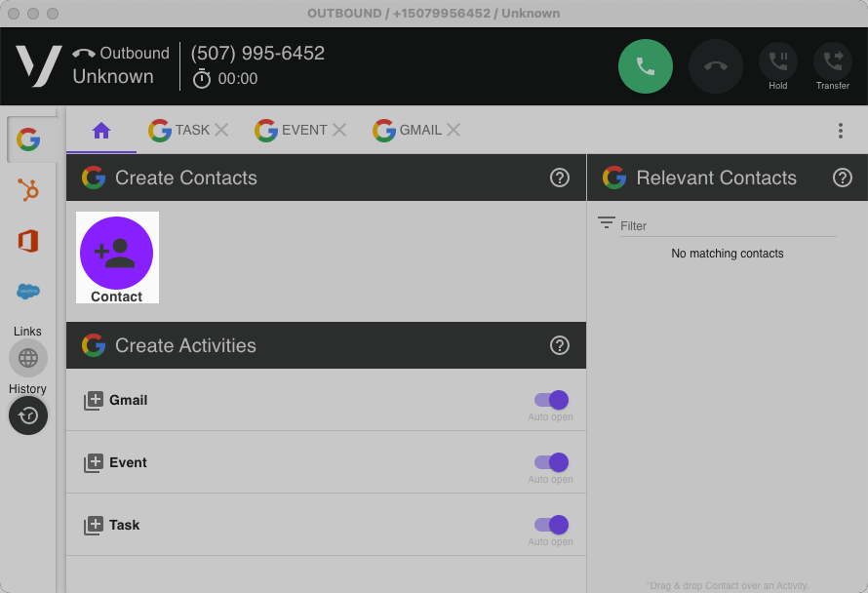Image resolution: width=868 pixels, height=593 pixels.
Task: Open help for Create Contacts section
Action: point(560,178)
